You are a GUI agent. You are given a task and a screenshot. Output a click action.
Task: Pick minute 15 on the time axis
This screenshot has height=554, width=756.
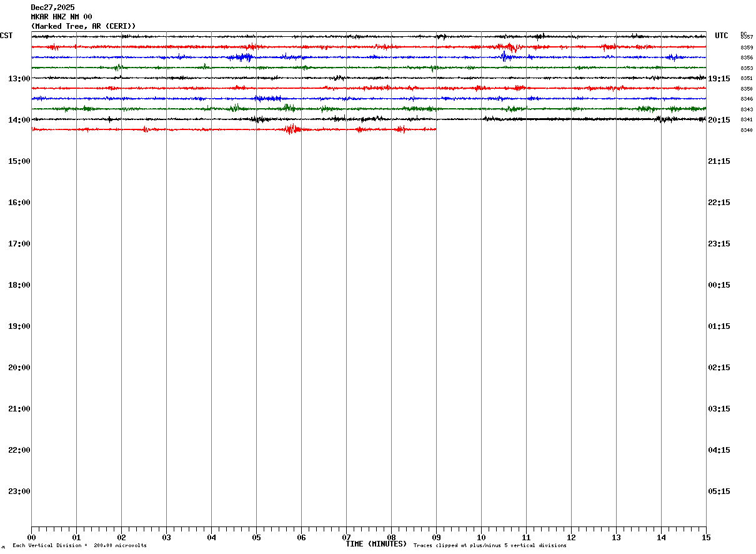[x=706, y=537]
